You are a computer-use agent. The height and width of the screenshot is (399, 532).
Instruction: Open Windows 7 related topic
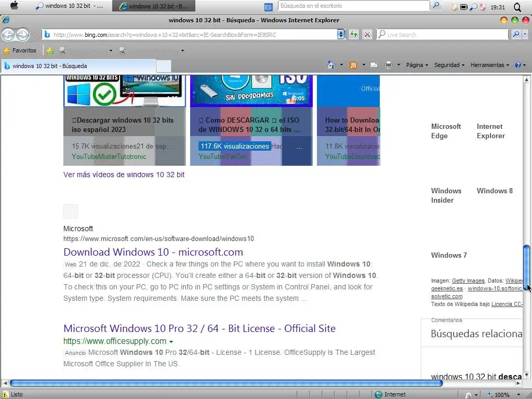coord(449,255)
